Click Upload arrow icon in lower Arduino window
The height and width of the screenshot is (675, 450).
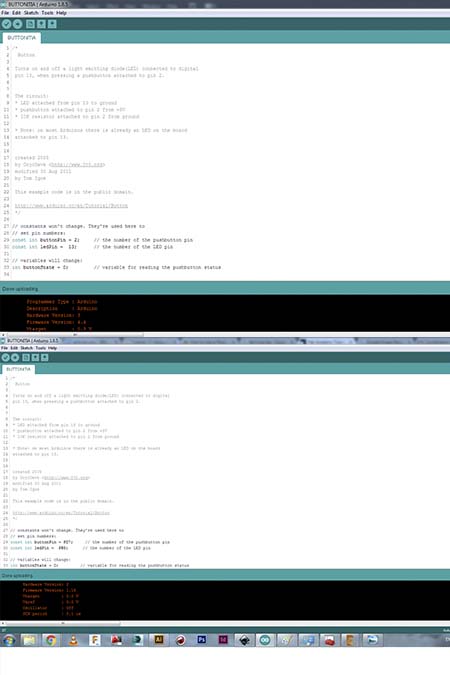[x=15, y=357]
